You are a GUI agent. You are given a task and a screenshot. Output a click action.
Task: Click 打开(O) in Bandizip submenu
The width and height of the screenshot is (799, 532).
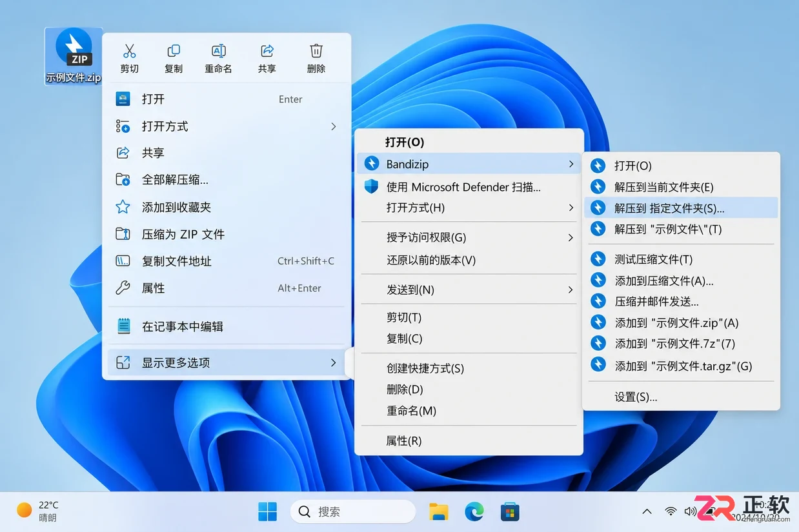coord(681,166)
